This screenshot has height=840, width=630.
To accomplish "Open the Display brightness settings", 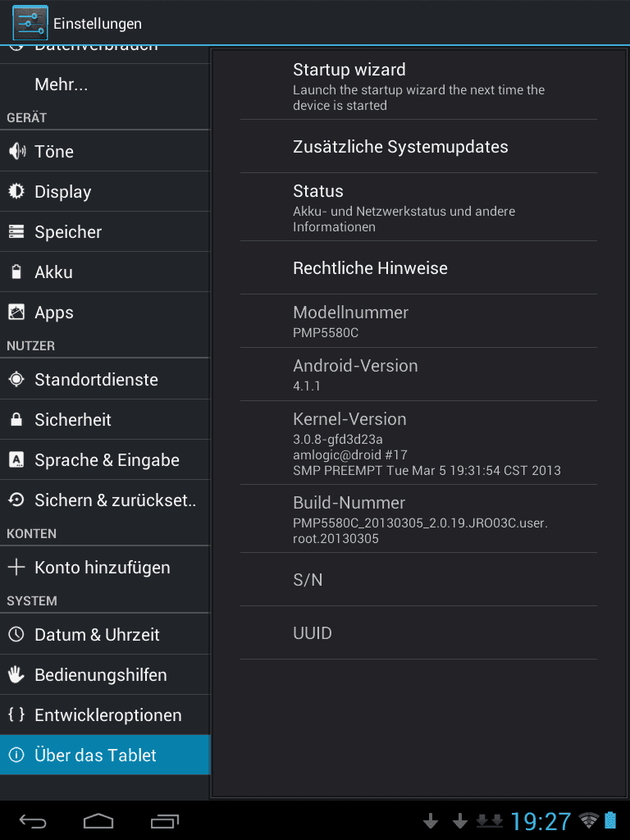I will tap(105, 191).
